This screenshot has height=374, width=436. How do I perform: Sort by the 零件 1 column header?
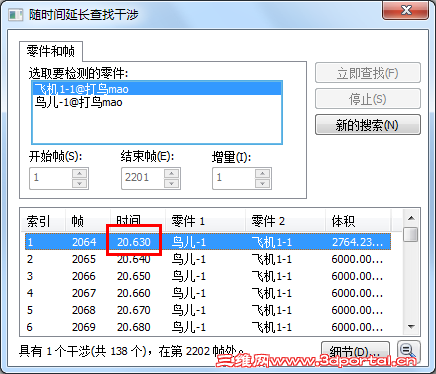[x=206, y=220]
